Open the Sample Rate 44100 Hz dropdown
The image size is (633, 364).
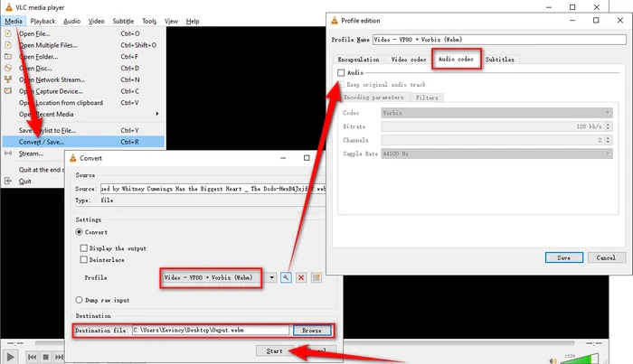pyautogui.click(x=497, y=154)
